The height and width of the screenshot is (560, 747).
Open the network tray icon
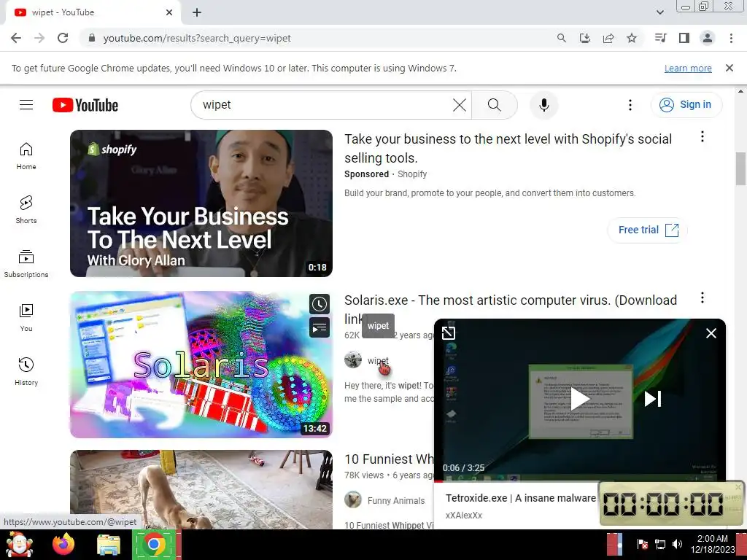coord(659,544)
